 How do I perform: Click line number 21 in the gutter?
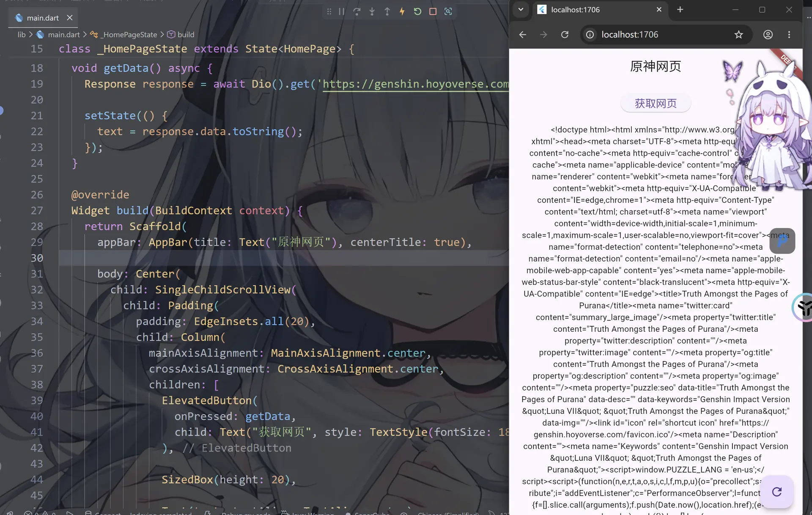point(37,116)
